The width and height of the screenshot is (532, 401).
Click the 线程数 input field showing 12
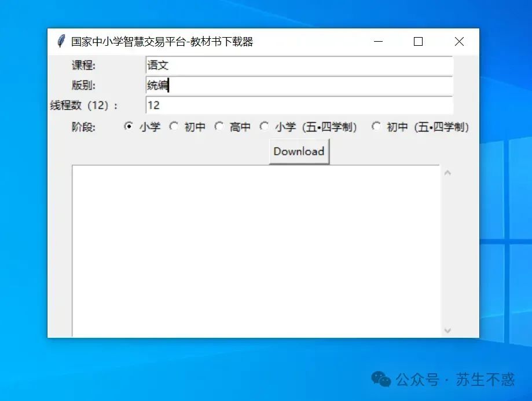tap(299, 105)
